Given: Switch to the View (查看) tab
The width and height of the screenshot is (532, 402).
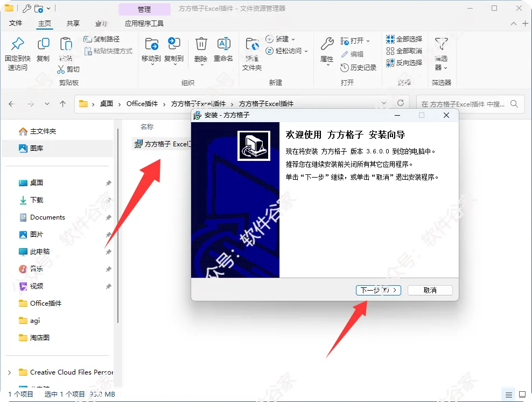Looking at the screenshot, I should 102,23.
